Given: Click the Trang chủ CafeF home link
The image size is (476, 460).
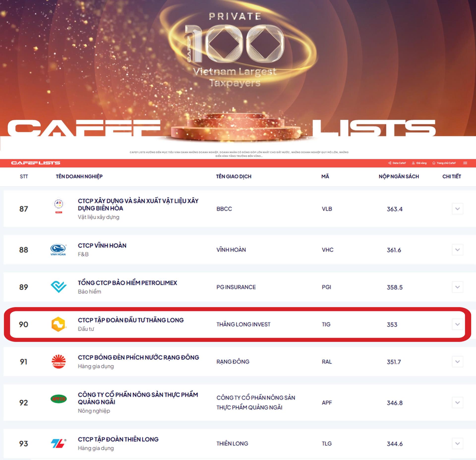Looking at the screenshot, I should 444,163.
